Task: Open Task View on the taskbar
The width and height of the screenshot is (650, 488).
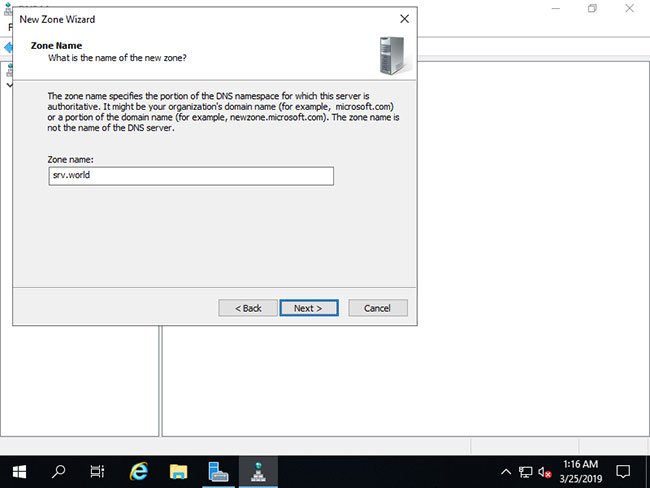Action: (97, 471)
